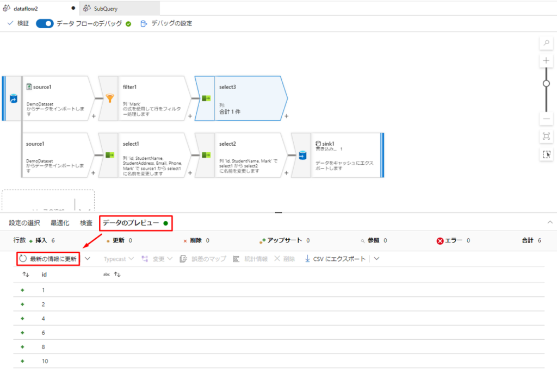Click the 削除 toolbar button
The height and width of the screenshot is (392, 557).
[x=284, y=259]
